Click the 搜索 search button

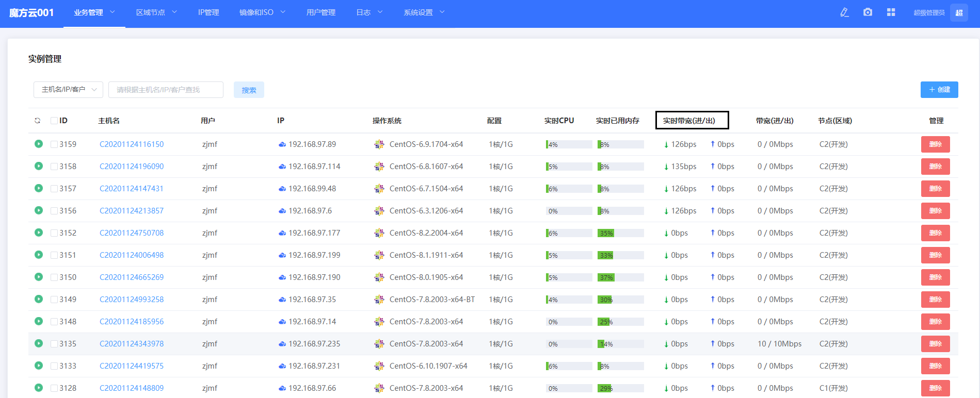[249, 90]
